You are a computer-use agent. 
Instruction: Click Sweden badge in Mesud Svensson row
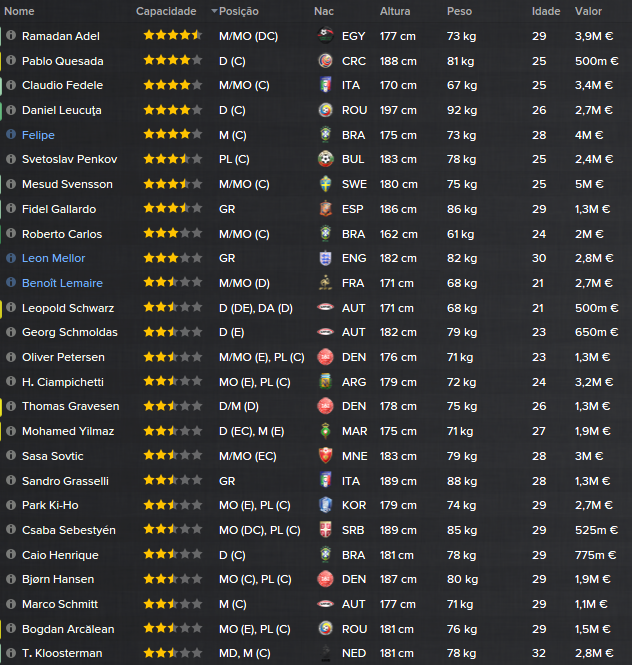pyautogui.click(x=325, y=184)
